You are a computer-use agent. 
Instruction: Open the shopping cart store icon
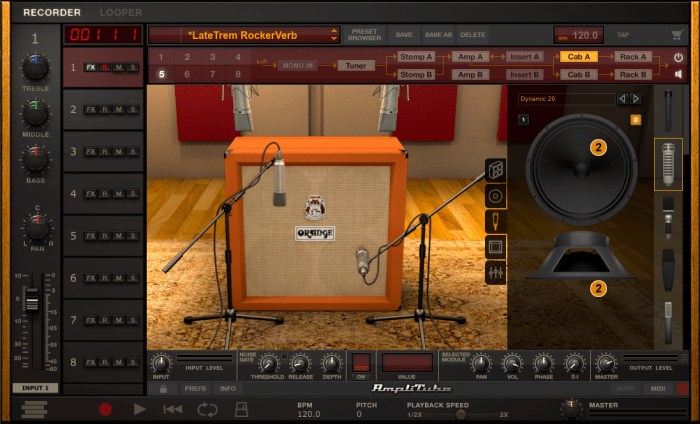[677, 35]
